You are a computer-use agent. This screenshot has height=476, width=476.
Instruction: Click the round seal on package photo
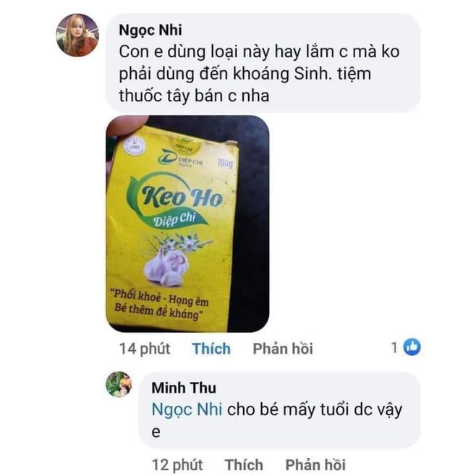click(134, 147)
